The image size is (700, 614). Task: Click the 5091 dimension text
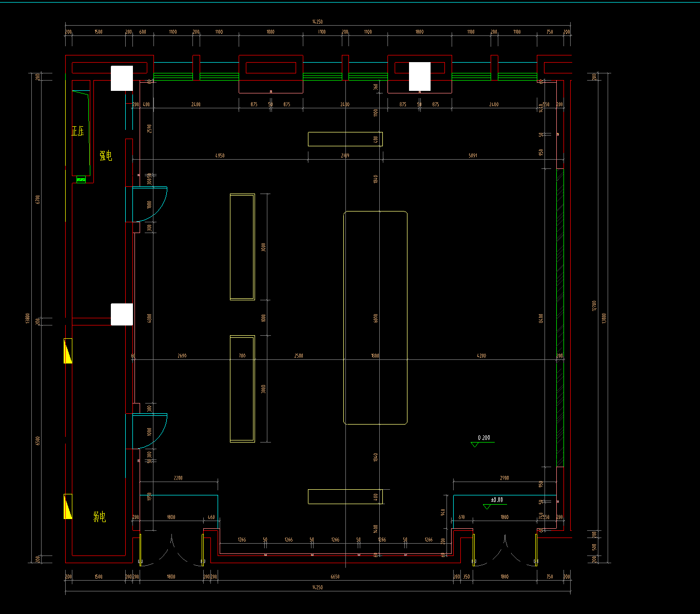coord(473,156)
